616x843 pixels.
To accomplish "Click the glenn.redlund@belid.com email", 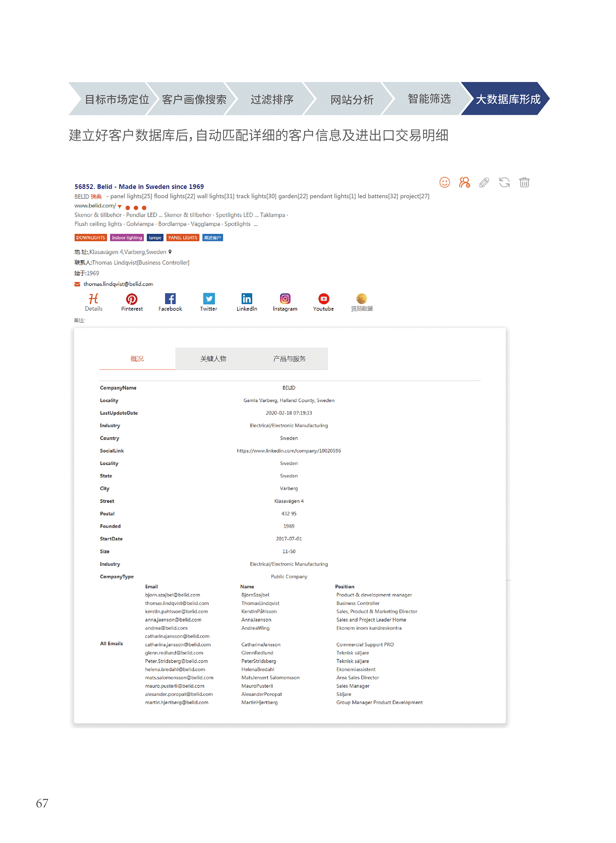I will (x=174, y=653).
